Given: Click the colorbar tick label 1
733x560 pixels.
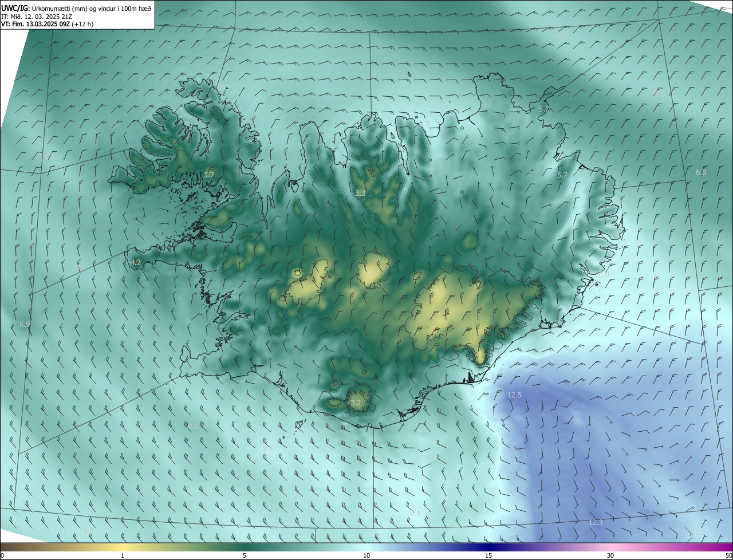Looking at the screenshot, I should point(123,555).
